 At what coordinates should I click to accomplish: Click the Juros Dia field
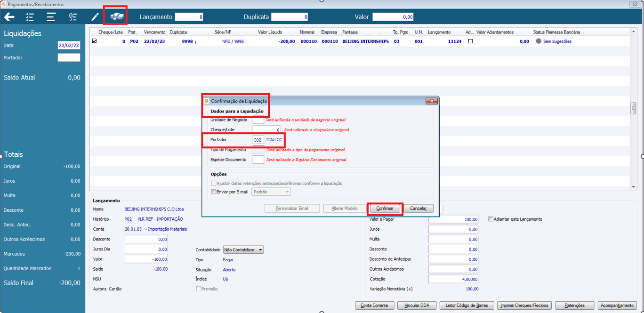point(146,249)
